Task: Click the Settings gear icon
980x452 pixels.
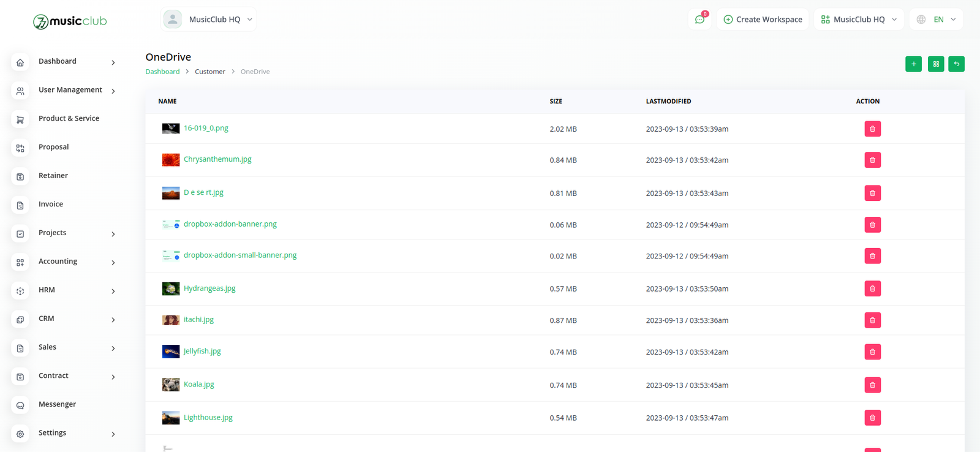Action: coord(20,434)
